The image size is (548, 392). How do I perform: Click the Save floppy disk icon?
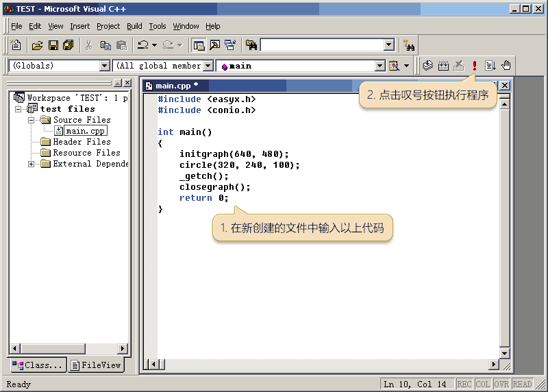coord(53,45)
